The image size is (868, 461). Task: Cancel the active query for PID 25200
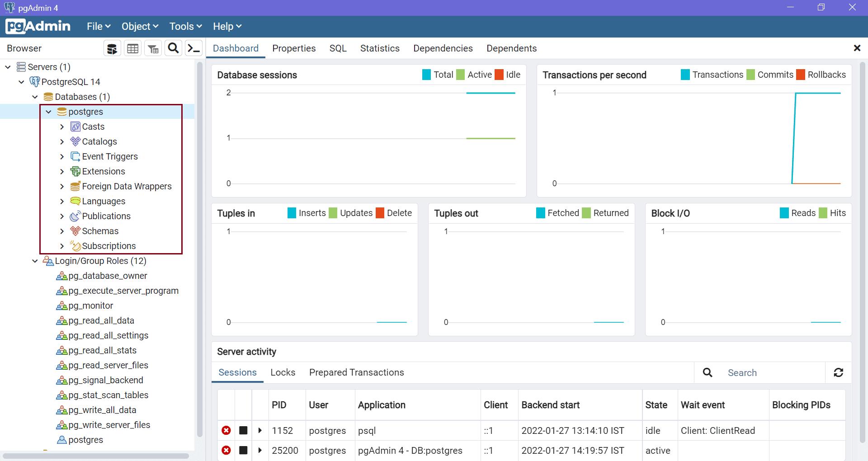click(243, 450)
